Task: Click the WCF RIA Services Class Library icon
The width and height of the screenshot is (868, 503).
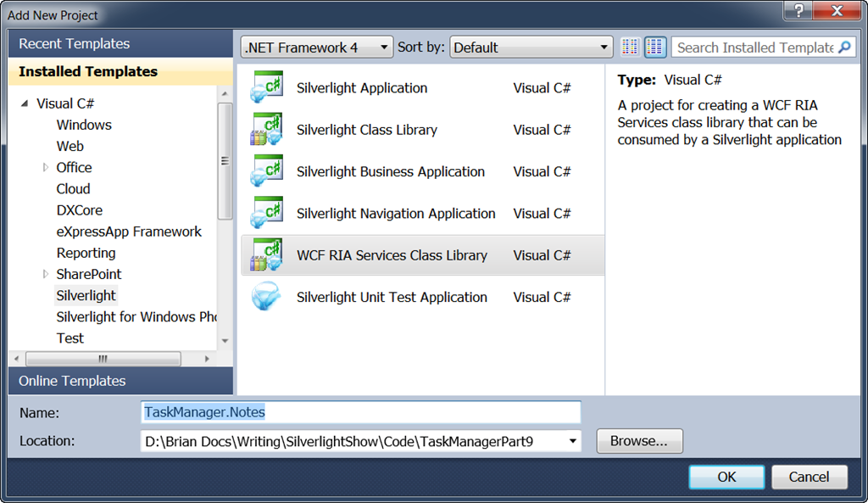Action: click(x=266, y=254)
